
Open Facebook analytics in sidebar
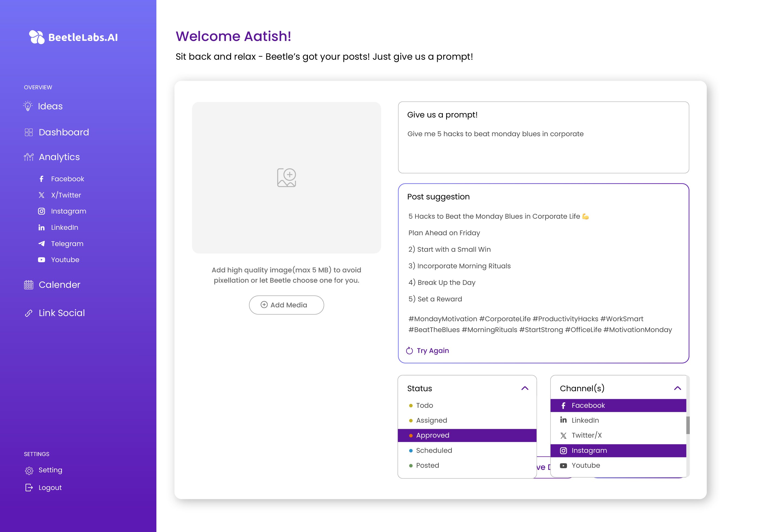pyautogui.click(x=67, y=179)
